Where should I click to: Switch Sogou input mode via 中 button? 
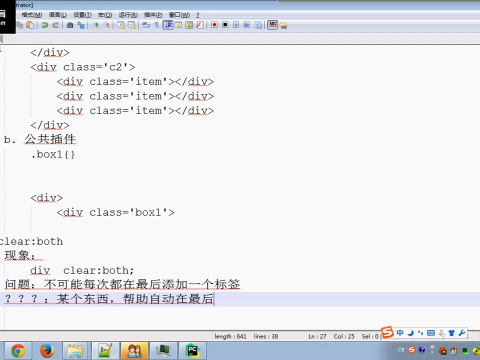400,333
